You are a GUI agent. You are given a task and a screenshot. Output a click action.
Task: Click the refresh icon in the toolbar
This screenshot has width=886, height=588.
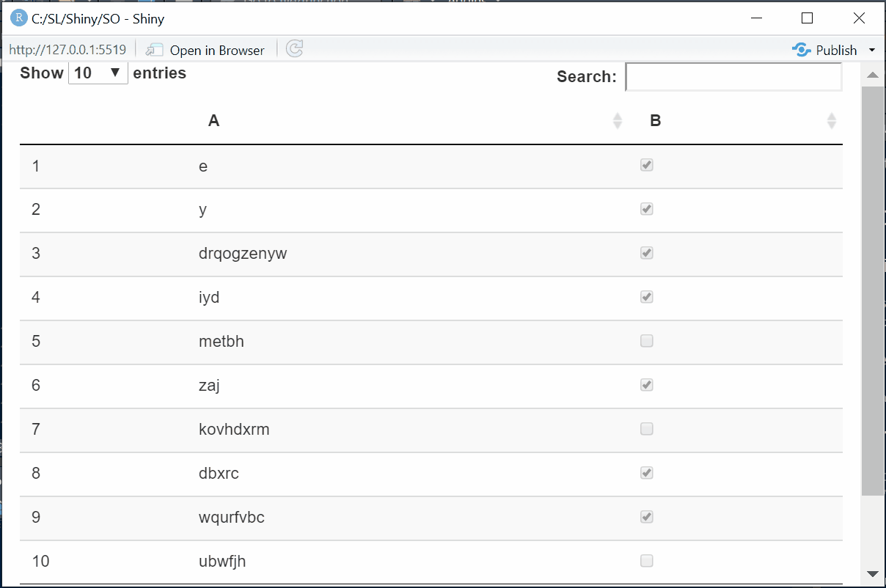pos(294,49)
